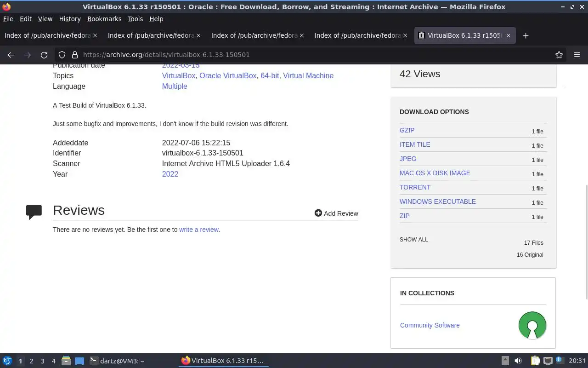Download the TORRENT file
Image resolution: width=588 pixels, height=368 pixels.
point(415,187)
